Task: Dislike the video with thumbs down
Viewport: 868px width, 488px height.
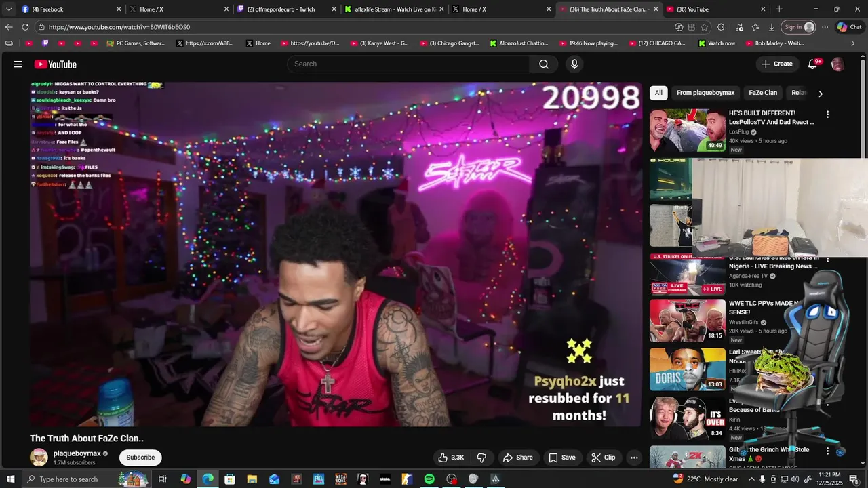Action: [x=481, y=457]
